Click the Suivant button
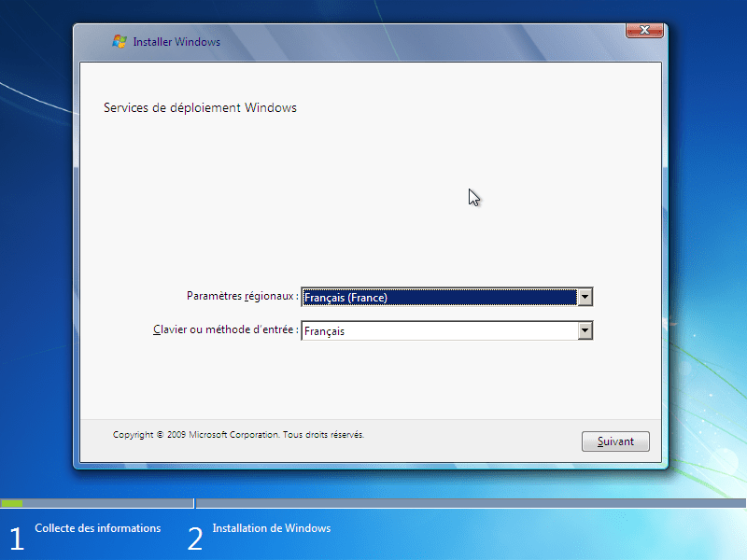747x560 pixels. coord(614,441)
